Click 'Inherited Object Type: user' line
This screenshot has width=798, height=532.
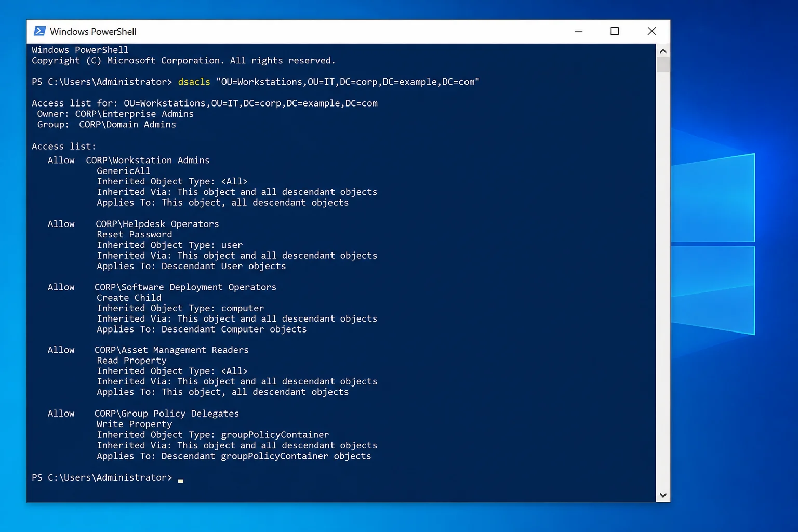point(170,245)
